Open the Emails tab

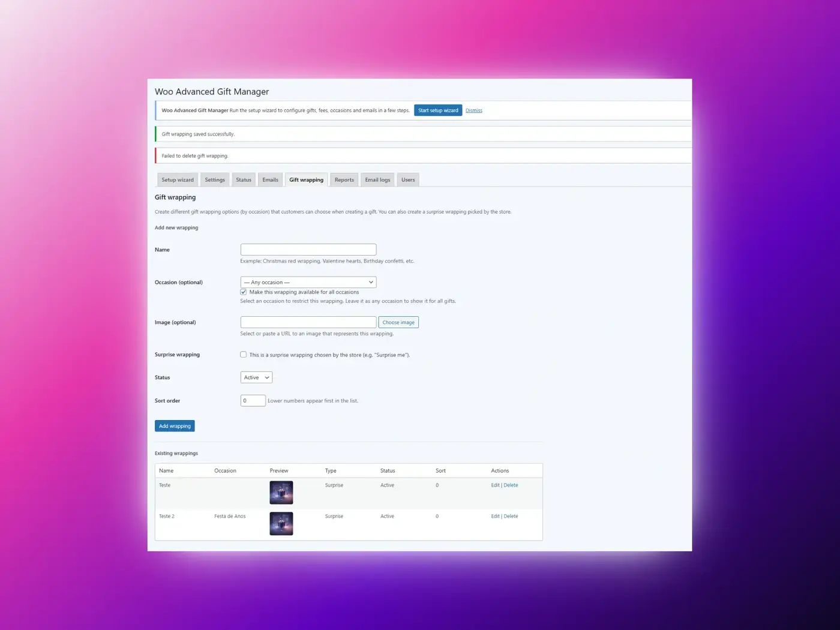270,179
